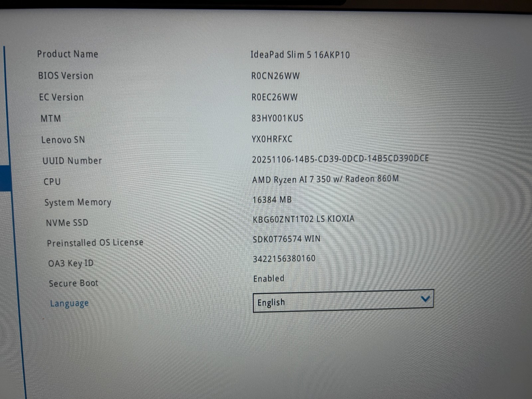Click the Product Name label
The image size is (532, 399).
coord(67,54)
